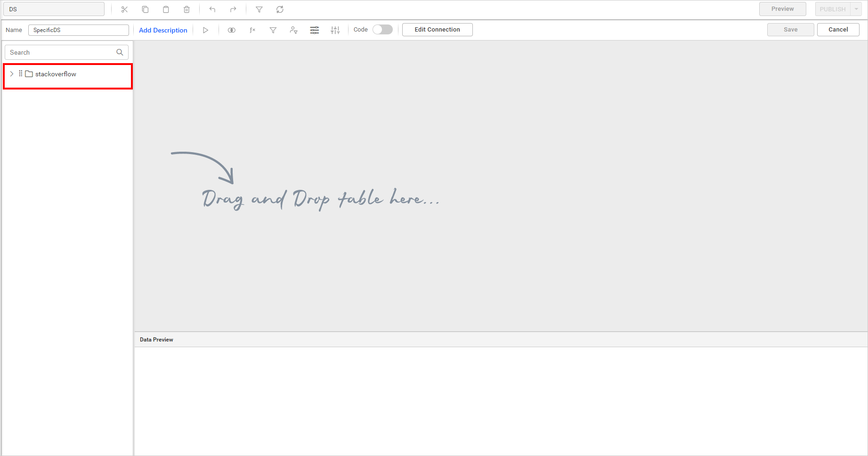
Task: Click the Cancel button
Action: pos(838,30)
